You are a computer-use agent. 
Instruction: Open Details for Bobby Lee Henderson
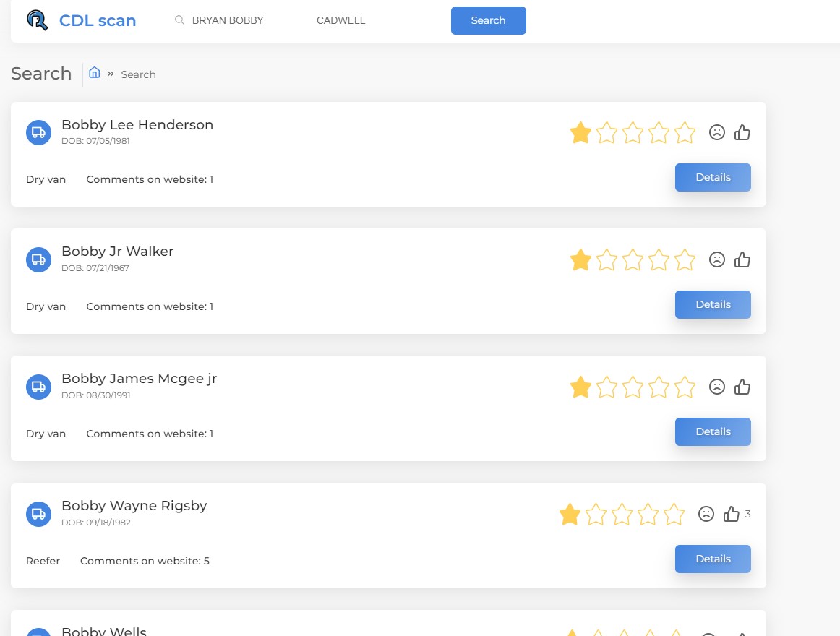tap(713, 177)
